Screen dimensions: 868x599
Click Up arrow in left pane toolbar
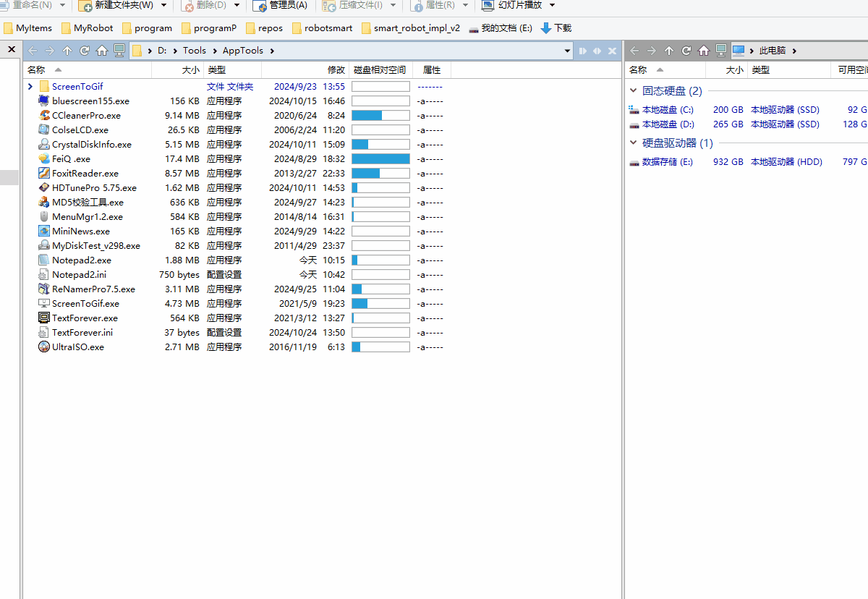pos(67,51)
